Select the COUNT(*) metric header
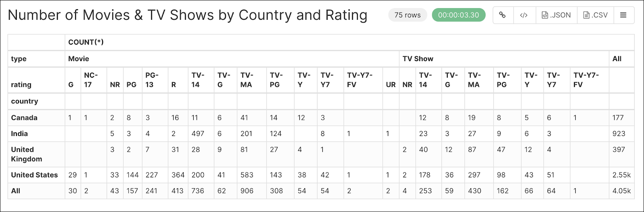 [86, 42]
